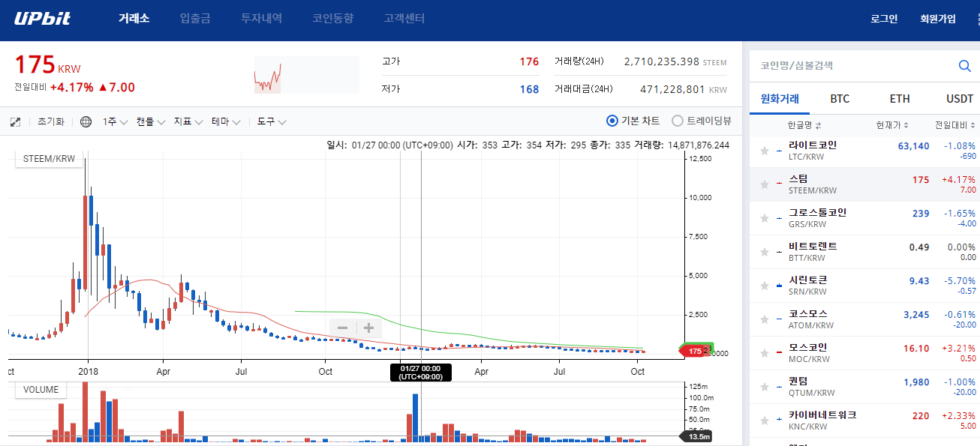The height and width of the screenshot is (446, 980).
Task: Favorite star for 비트토렌트 row
Action: click(765, 252)
